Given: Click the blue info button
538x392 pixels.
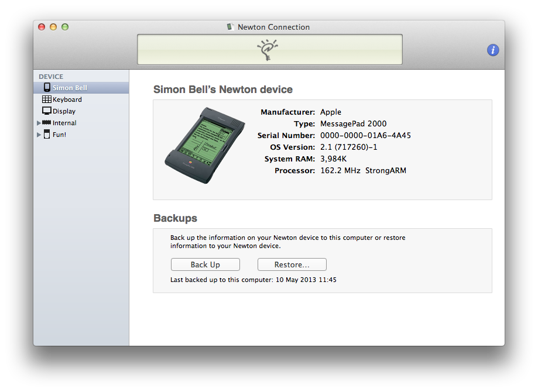Looking at the screenshot, I should coord(493,50).
